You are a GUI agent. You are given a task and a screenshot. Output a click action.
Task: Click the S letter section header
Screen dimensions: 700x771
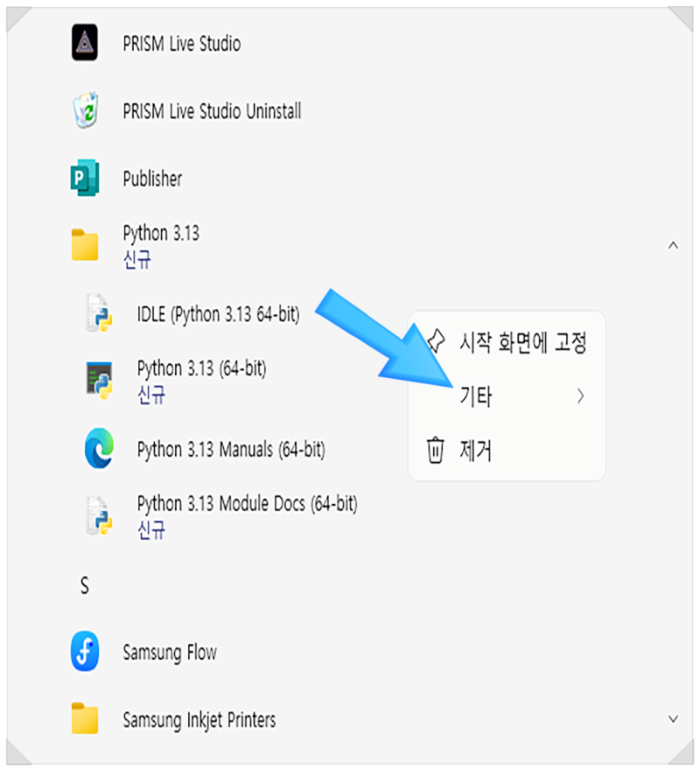(x=85, y=585)
